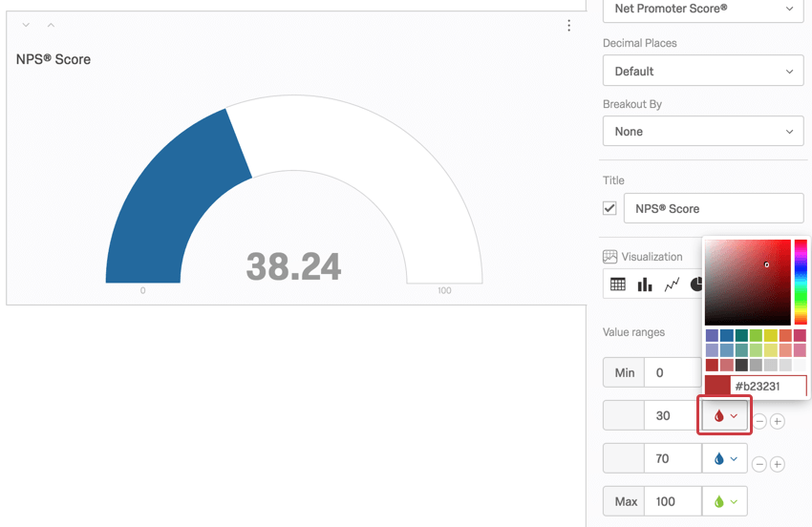812x527 pixels.
Task: Click the 38.24 gauge score value
Action: pyautogui.click(x=293, y=267)
